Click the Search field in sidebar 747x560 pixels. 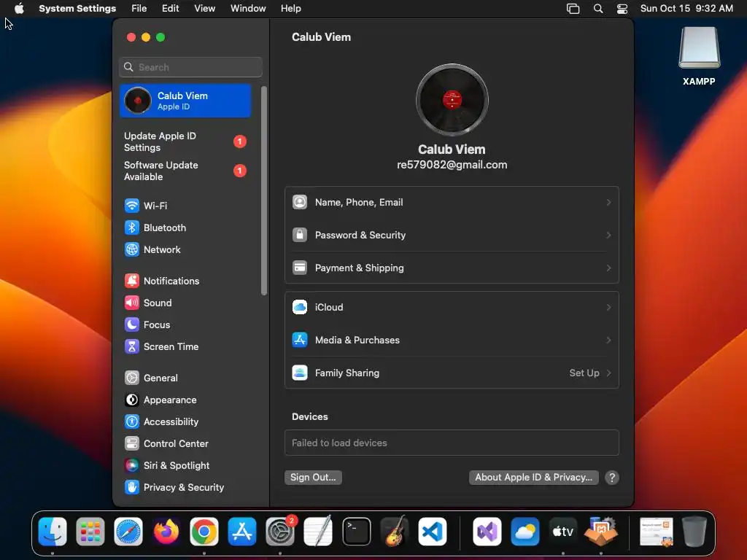click(x=190, y=67)
